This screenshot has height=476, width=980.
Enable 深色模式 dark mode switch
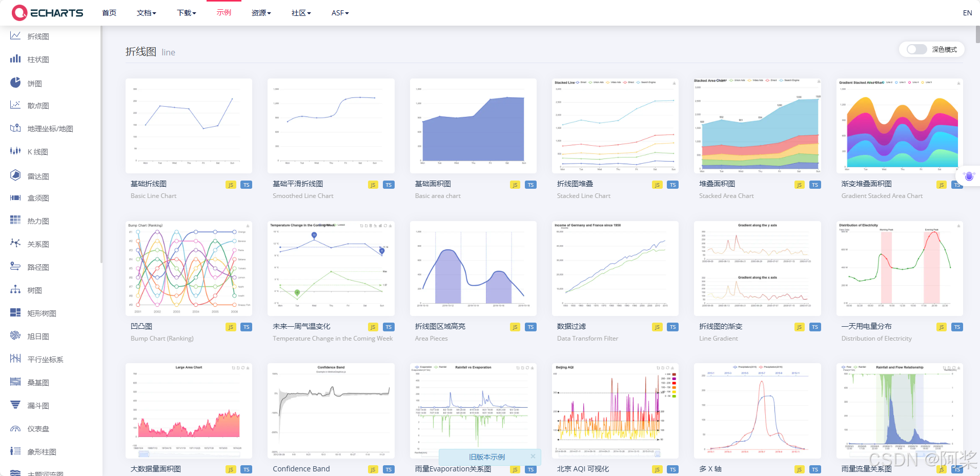coord(915,49)
